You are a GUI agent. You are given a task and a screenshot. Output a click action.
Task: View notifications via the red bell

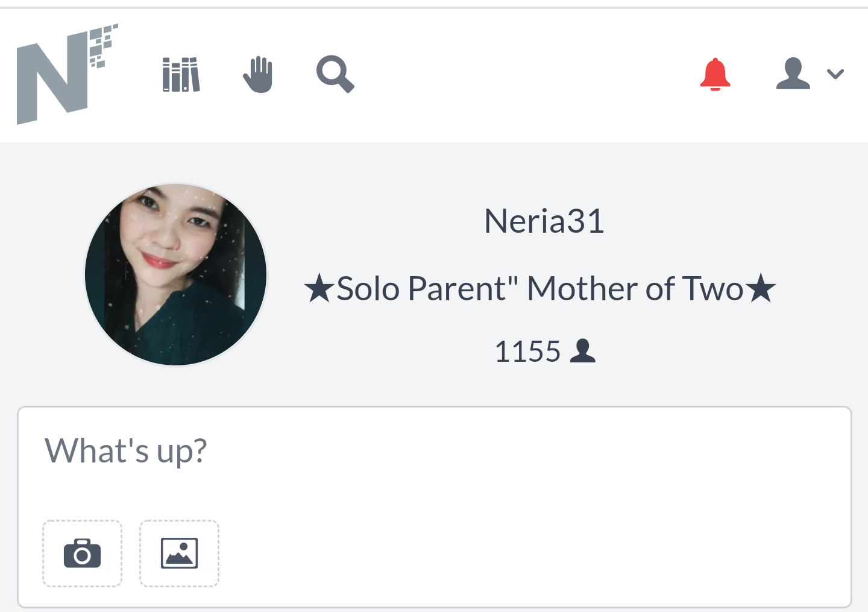tap(715, 74)
